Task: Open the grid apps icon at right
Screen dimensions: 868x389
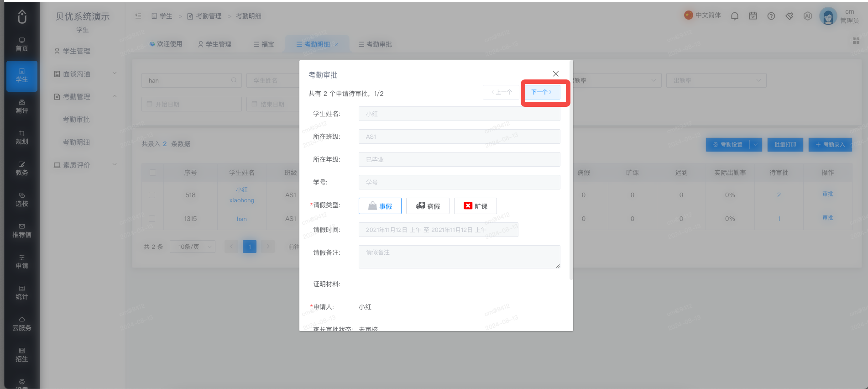Action: click(x=856, y=41)
